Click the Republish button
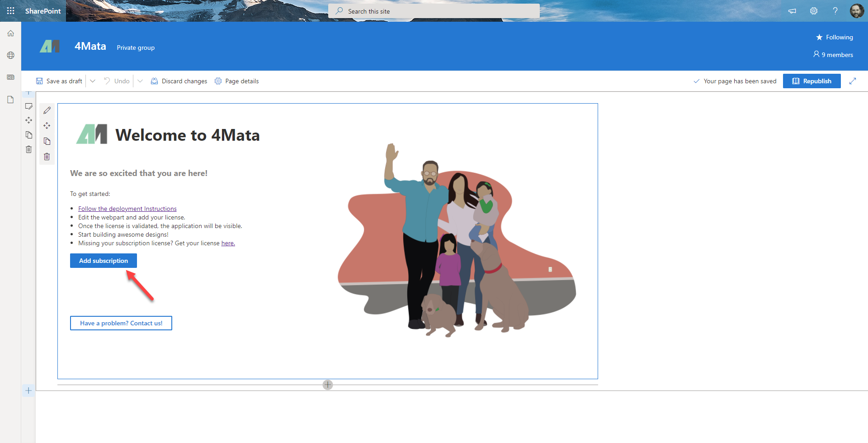Viewport: 868px width, 443px height. [812, 81]
